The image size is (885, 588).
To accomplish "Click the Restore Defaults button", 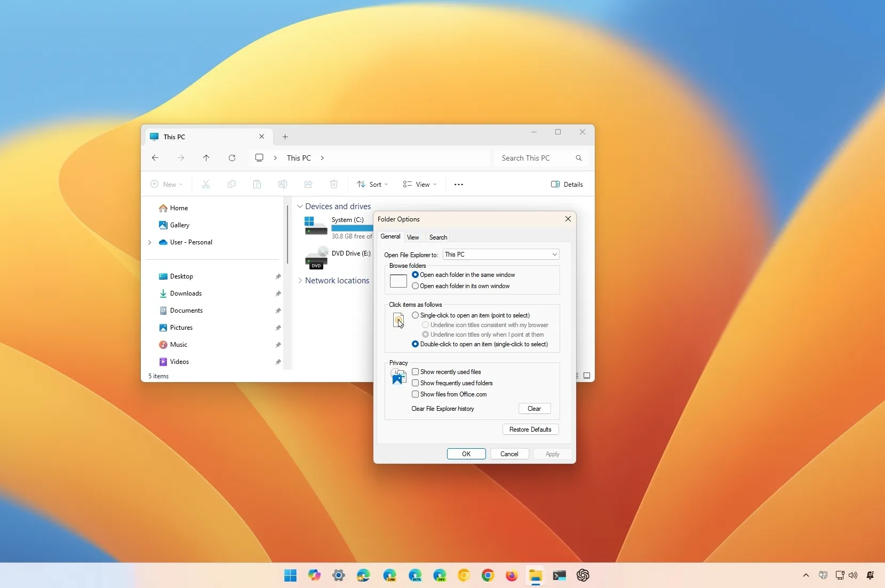I will pos(530,429).
